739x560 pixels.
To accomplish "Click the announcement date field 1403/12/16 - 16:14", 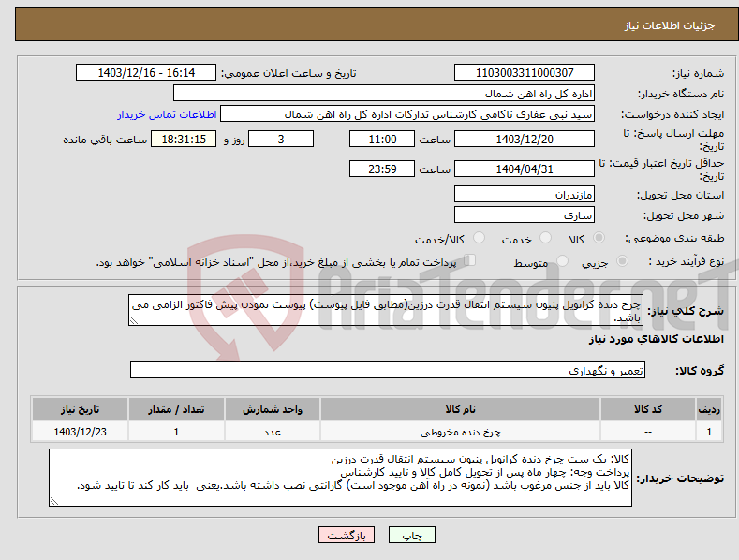I will coord(145,73).
